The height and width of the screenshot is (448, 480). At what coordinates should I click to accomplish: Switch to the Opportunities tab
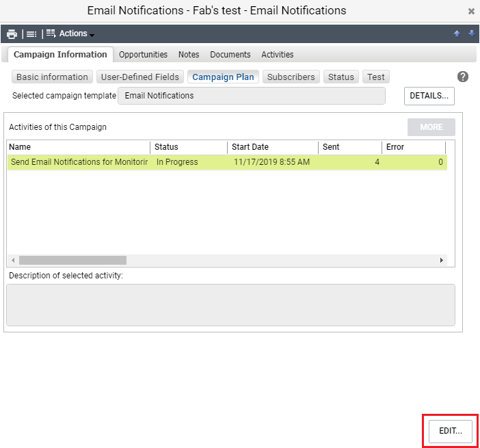click(x=143, y=55)
